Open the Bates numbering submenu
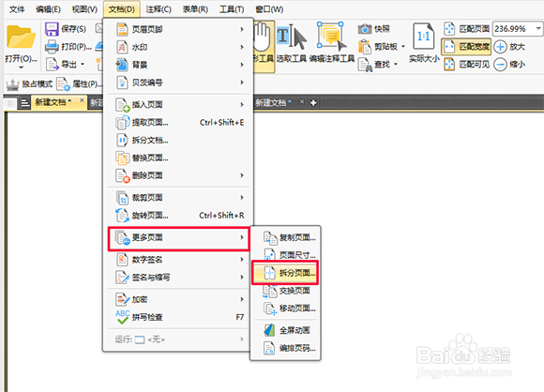544x392 pixels. point(178,83)
